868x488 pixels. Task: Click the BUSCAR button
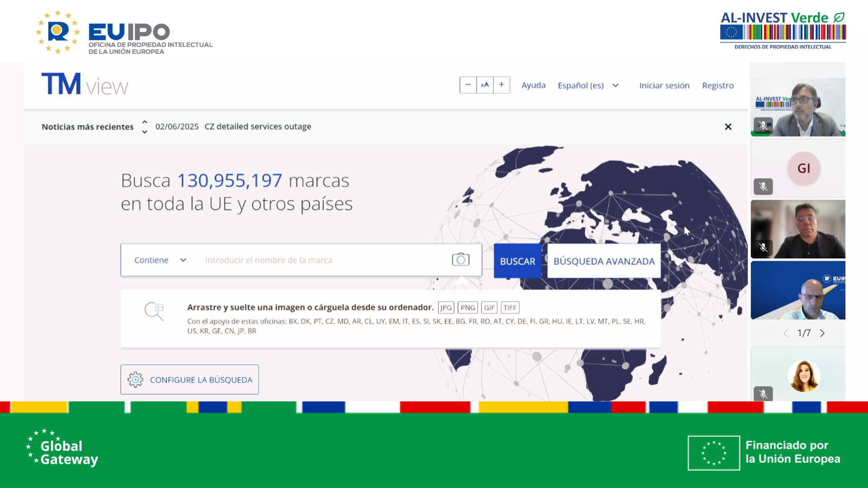(518, 261)
